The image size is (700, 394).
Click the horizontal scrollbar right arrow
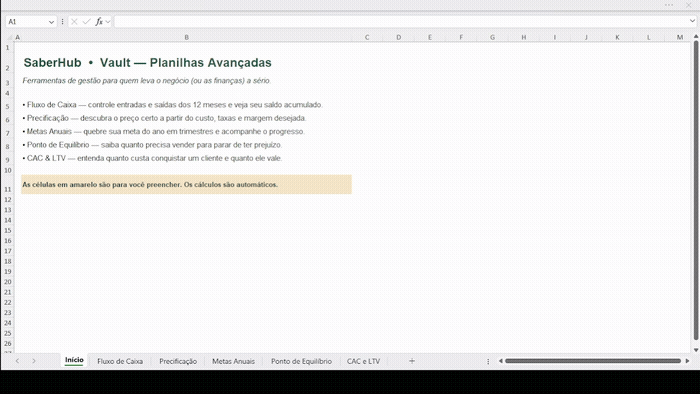[688, 361]
